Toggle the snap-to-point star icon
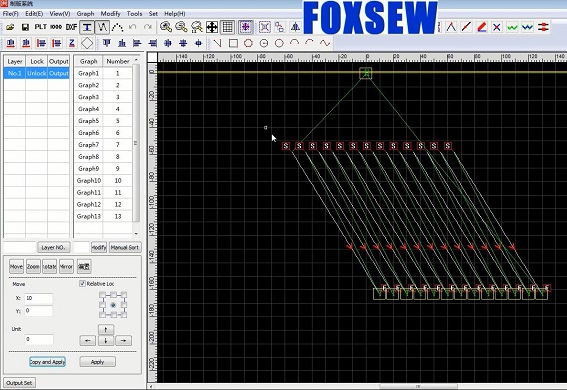The width and height of the screenshot is (567, 390). pyautogui.click(x=246, y=27)
